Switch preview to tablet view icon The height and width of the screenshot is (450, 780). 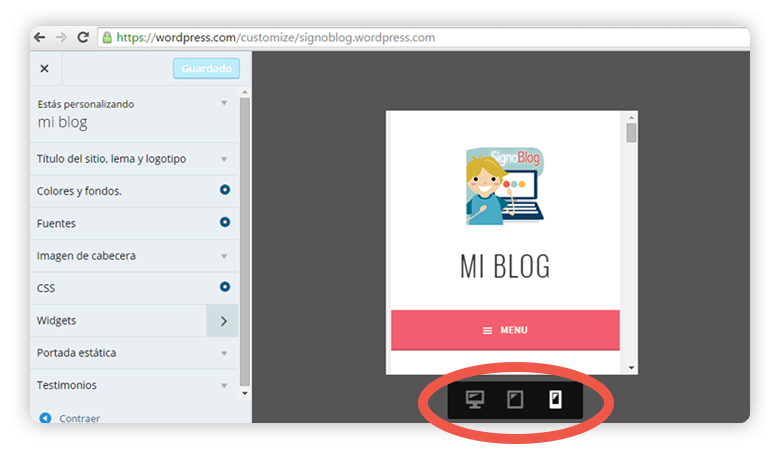pyautogui.click(x=515, y=399)
